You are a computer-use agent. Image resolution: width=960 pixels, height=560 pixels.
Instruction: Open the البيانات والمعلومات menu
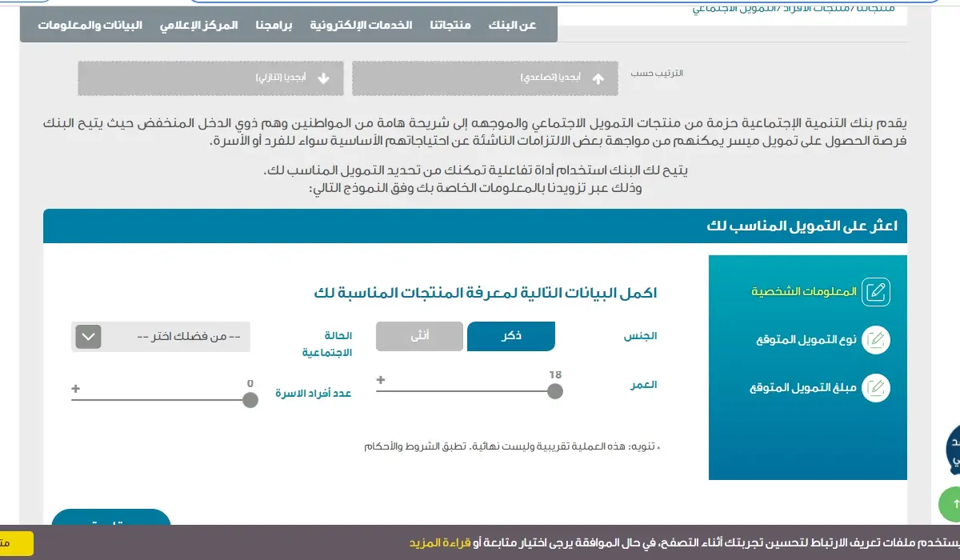pyautogui.click(x=90, y=25)
